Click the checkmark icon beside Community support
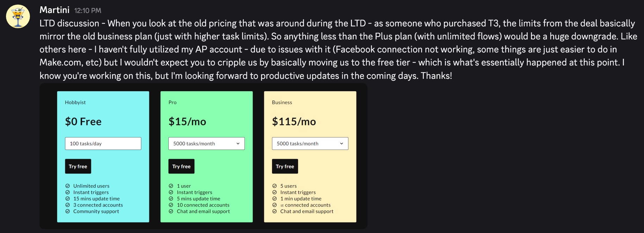Image resolution: width=644 pixels, height=233 pixels. (68, 211)
